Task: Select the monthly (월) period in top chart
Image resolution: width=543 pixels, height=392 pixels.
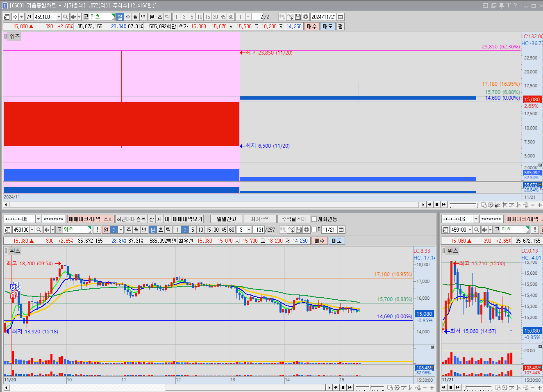Action: coord(136,17)
